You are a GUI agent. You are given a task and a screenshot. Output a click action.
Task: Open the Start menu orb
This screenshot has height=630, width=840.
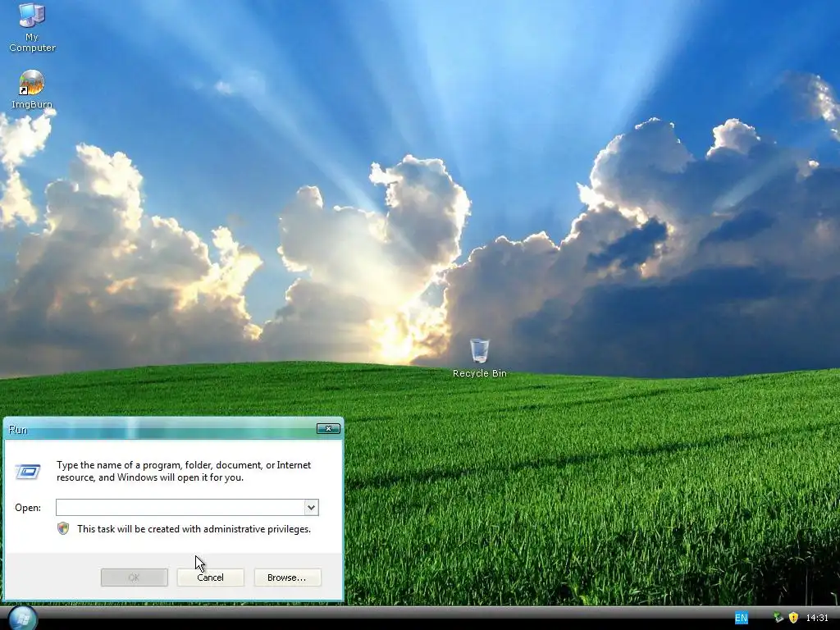pyautogui.click(x=22, y=619)
